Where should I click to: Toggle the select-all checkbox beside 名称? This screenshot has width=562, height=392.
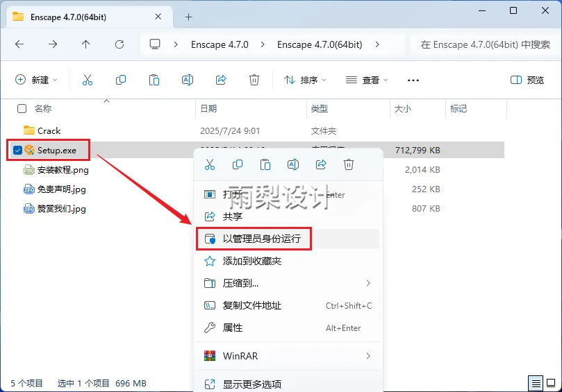22,108
